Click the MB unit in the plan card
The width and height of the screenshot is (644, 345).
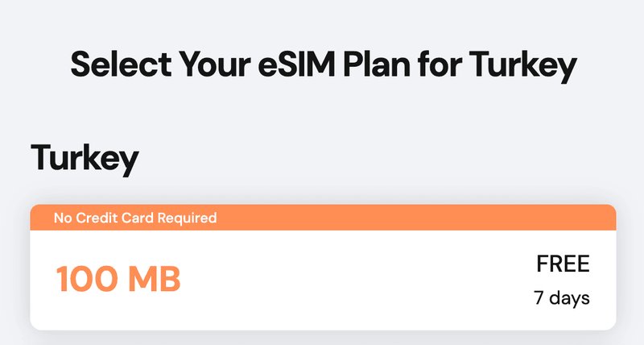point(154,279)
